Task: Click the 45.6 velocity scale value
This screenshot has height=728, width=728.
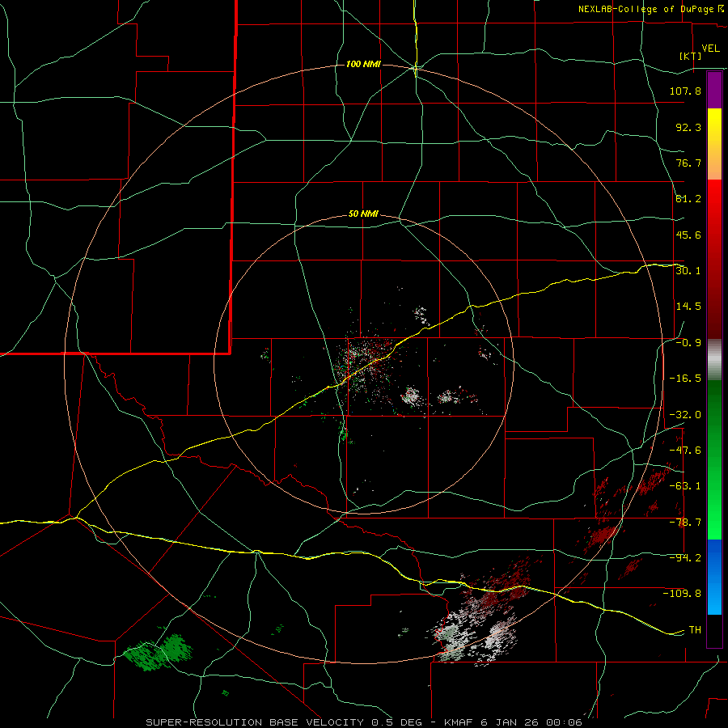Action: 688,235
